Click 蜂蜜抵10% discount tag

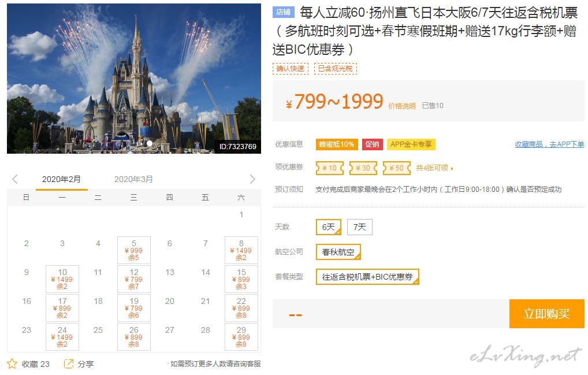pyautogui.click(x=337, y=144)
